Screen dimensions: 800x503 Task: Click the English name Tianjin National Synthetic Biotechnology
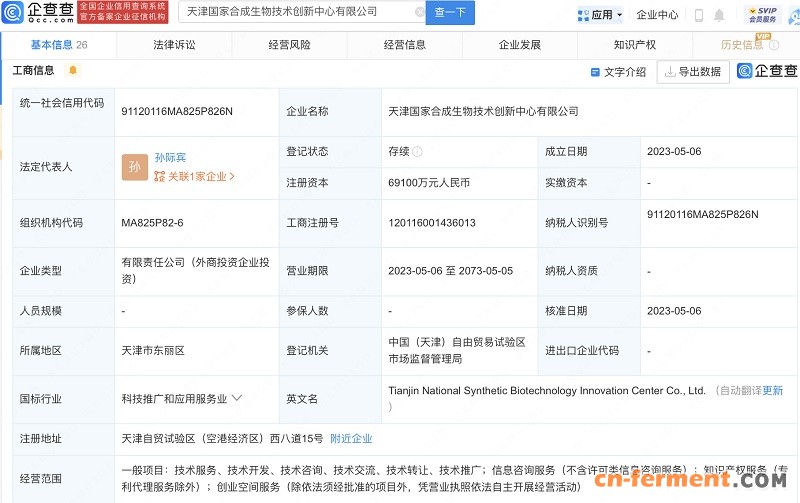pyautogui.click(x=547, y=391)
